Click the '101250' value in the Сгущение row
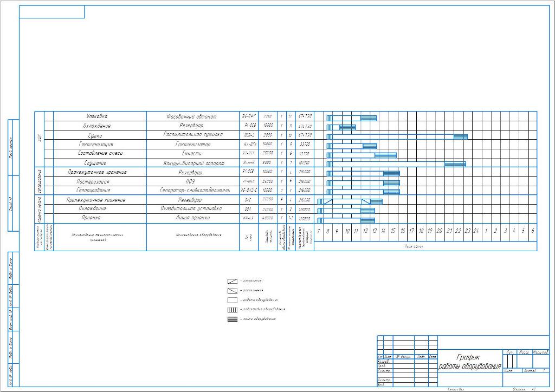This screenshot has height=392, width=555. coord(305,163)
